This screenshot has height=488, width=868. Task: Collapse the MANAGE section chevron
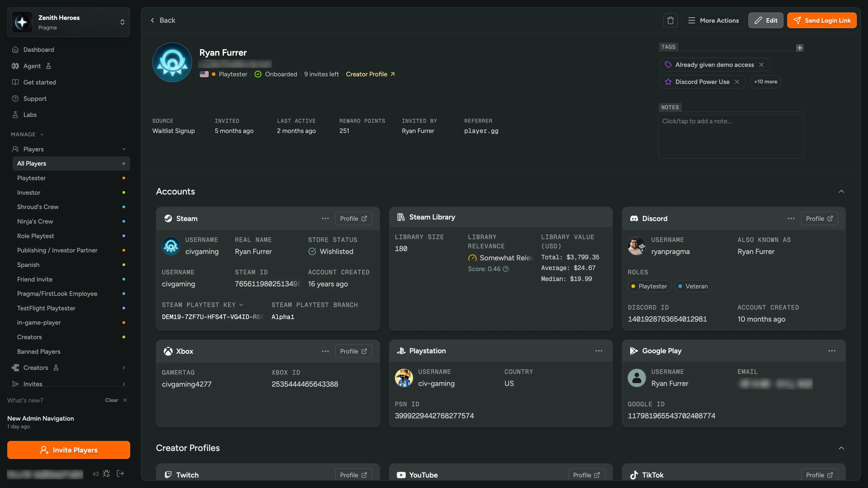(42, 134)
